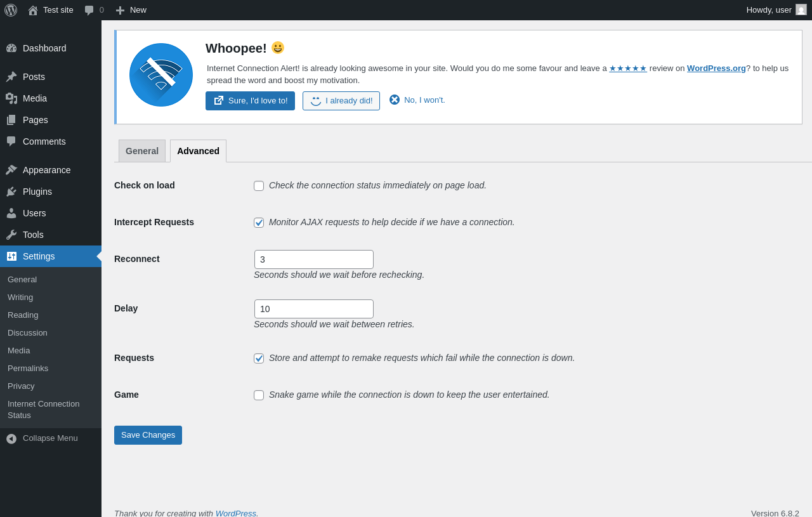This screenshot has width=812, height=517.
Task: Open the Users menu label
Action: 34,213
